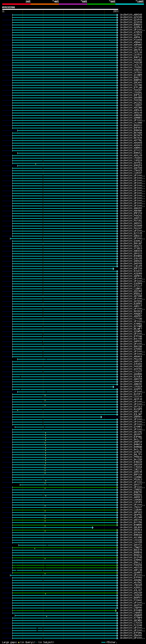Click the UniRef100_B5FZS8 entry

click(x=131, y=268)
